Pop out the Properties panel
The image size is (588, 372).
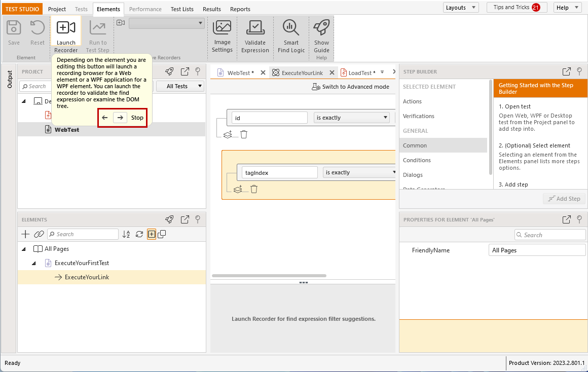tap(567, 219)
